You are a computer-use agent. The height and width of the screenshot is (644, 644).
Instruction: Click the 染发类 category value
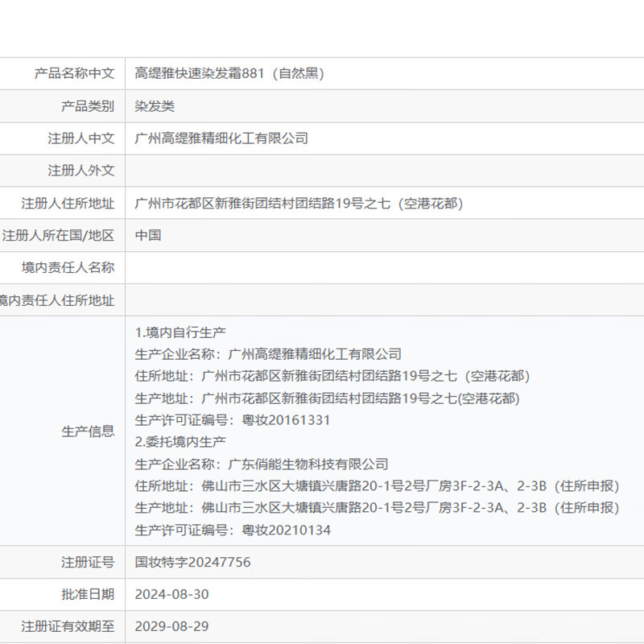155,106
